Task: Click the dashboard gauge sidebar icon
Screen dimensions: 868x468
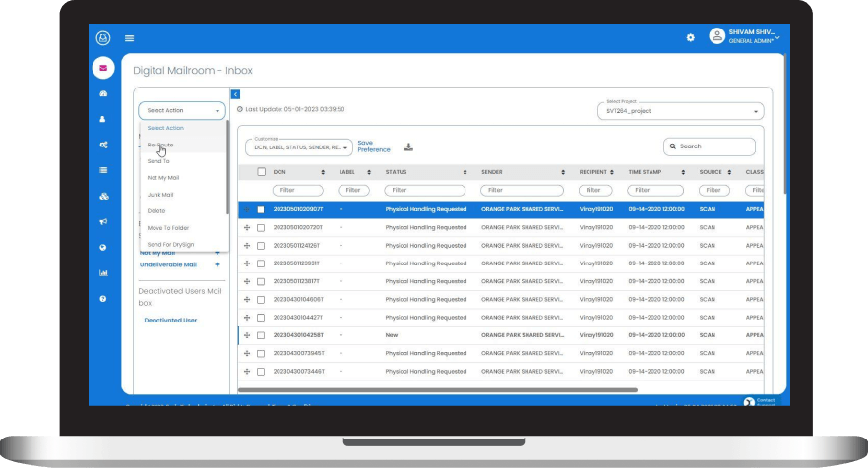Action: (103, 93)
